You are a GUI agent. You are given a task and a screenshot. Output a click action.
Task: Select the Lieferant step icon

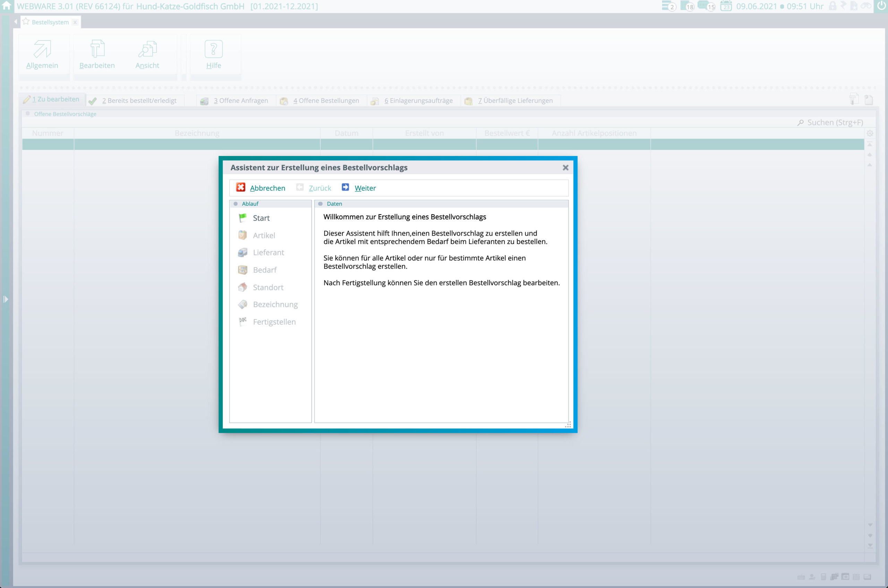click(243, 252)
